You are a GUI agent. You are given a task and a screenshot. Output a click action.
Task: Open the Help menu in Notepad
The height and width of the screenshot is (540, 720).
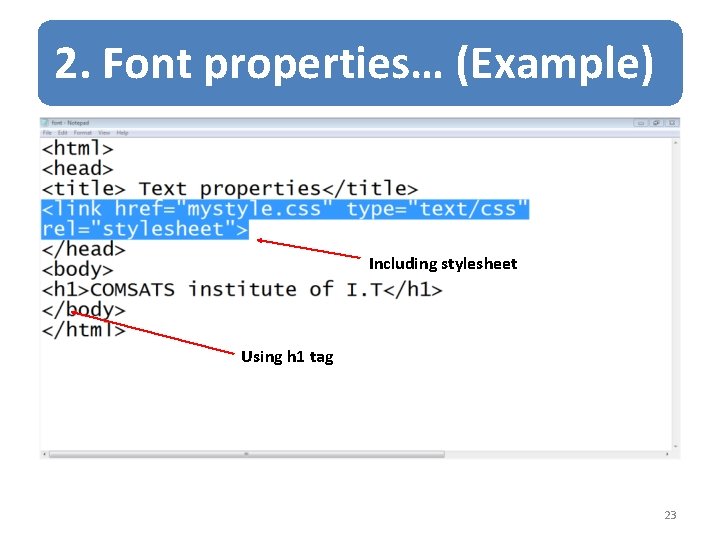pyautogui.click(x=122, y=133)
